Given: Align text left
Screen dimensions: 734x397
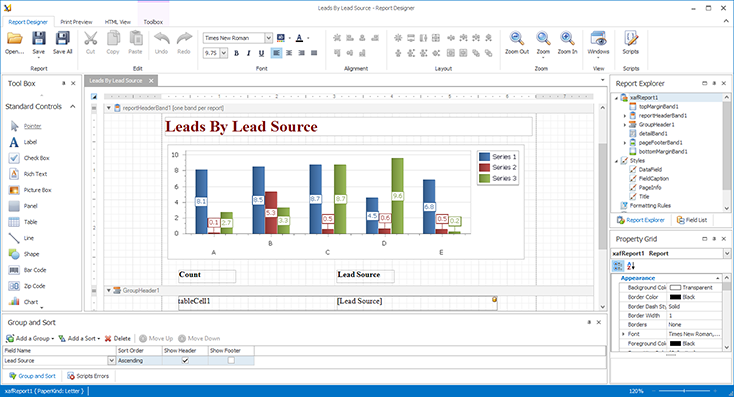Looking at the screenshot, I should pos(276,53).
